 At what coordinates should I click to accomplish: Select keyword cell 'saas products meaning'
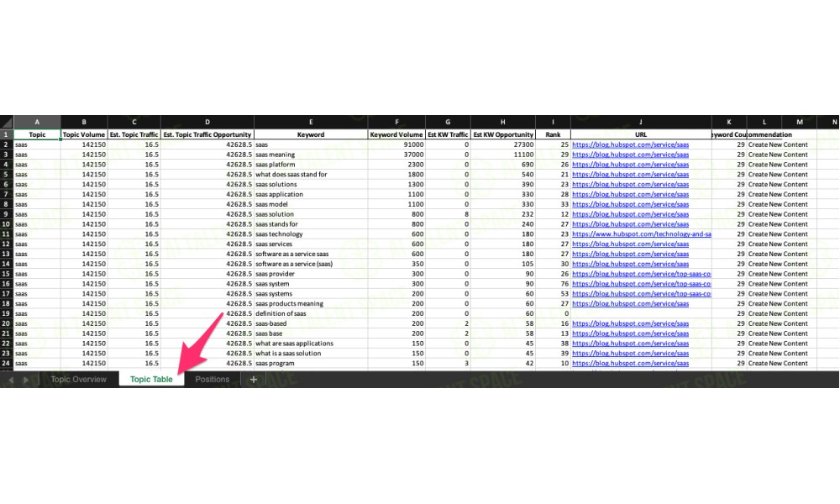click(311, 304)
